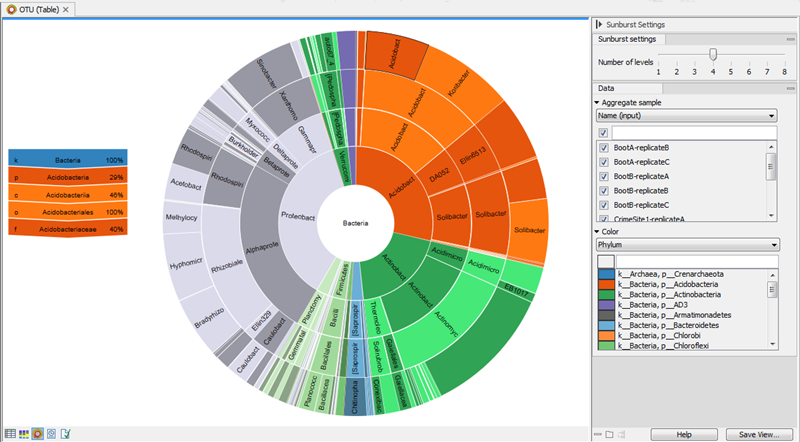Click the folder icon beside Help button
This screenshot has height=442, width=800.
pos(607,435)
